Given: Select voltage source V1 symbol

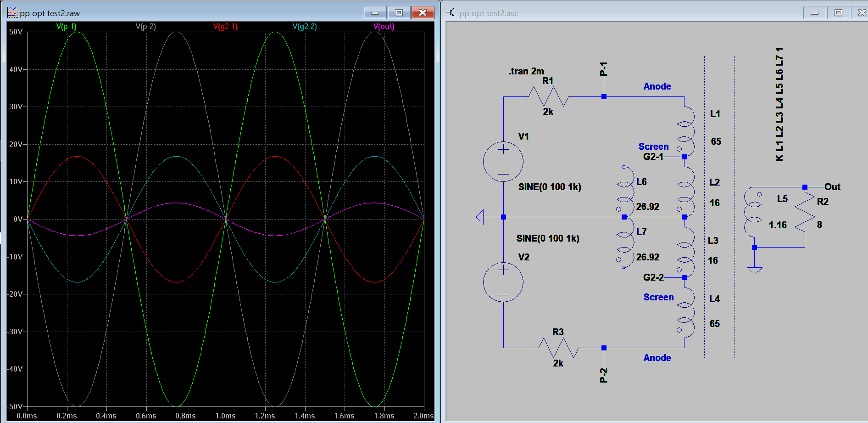Looking at the screenshot, I should pyautogui.click(x=503, y=162).
